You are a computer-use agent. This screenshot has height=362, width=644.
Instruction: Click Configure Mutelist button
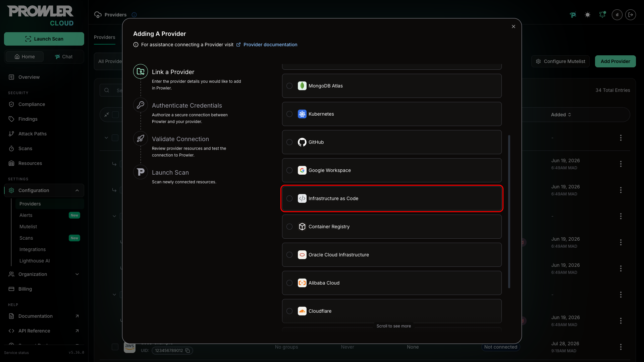click(560, 61)
